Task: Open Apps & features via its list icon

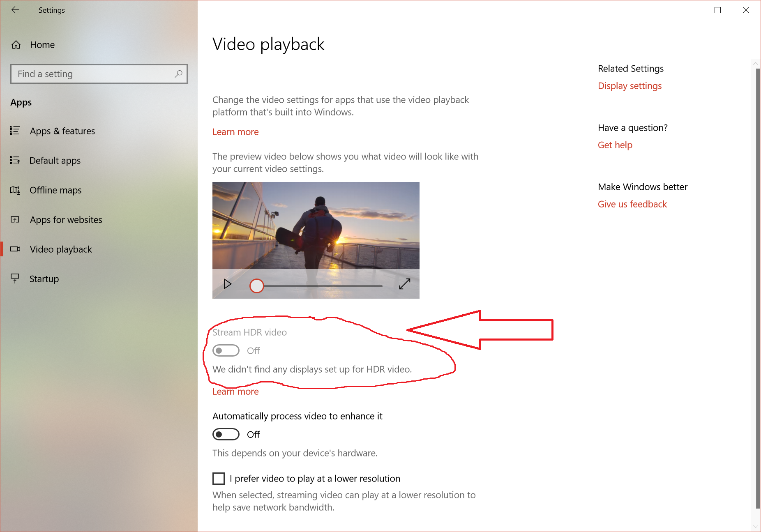Action: point(15,131)
